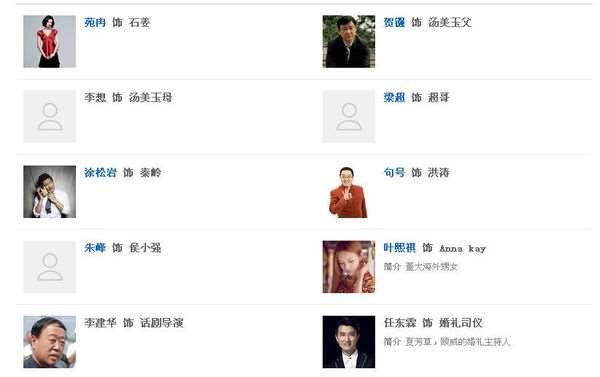Viewport: 600px width, 377px height.
Task: Click the name 任东霖 playing 婚礼司仪
Action: (399, 323)
